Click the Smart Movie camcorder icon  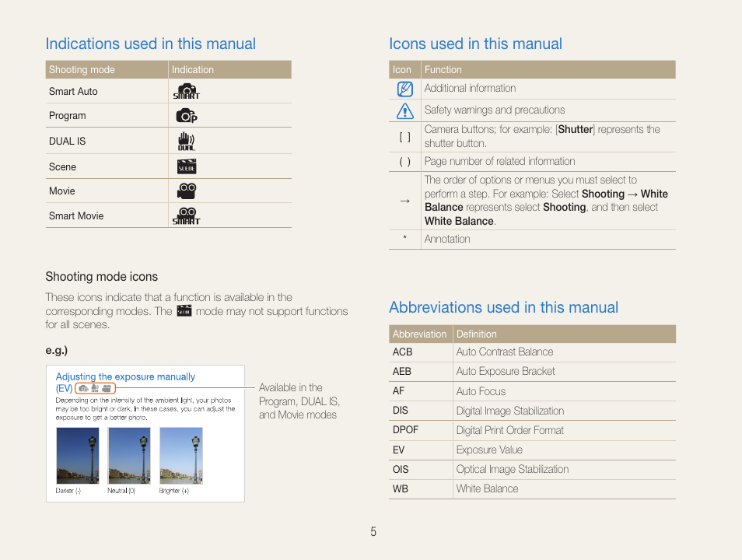click(x=187, y=216)
